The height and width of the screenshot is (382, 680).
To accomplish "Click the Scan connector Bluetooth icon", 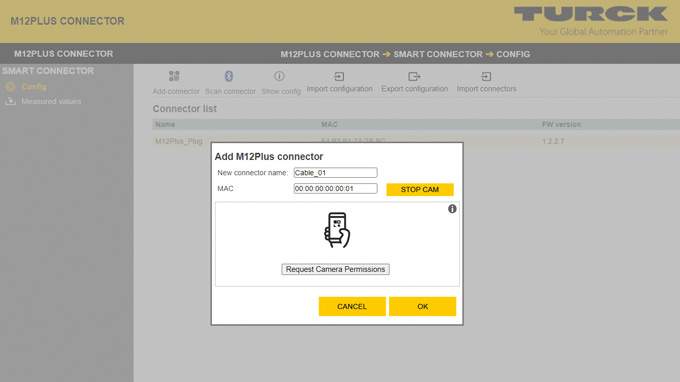I will (229, 76).
